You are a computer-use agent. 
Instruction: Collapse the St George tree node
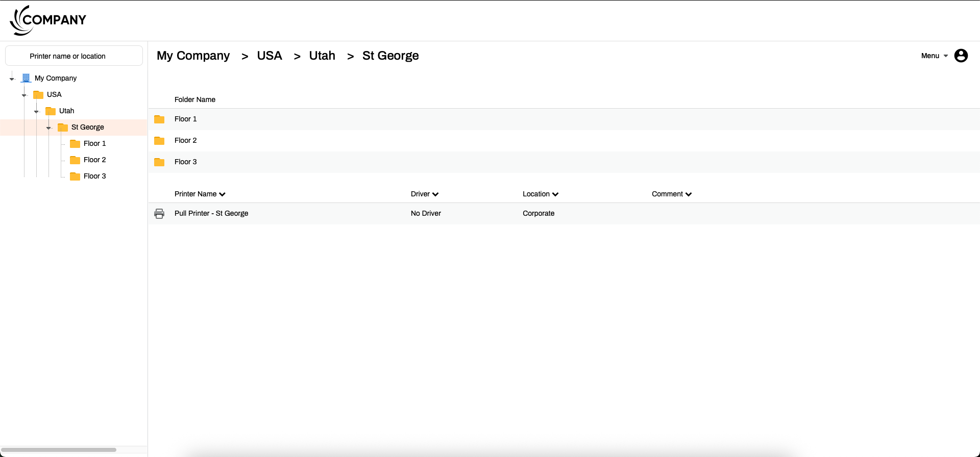point(49,128)
